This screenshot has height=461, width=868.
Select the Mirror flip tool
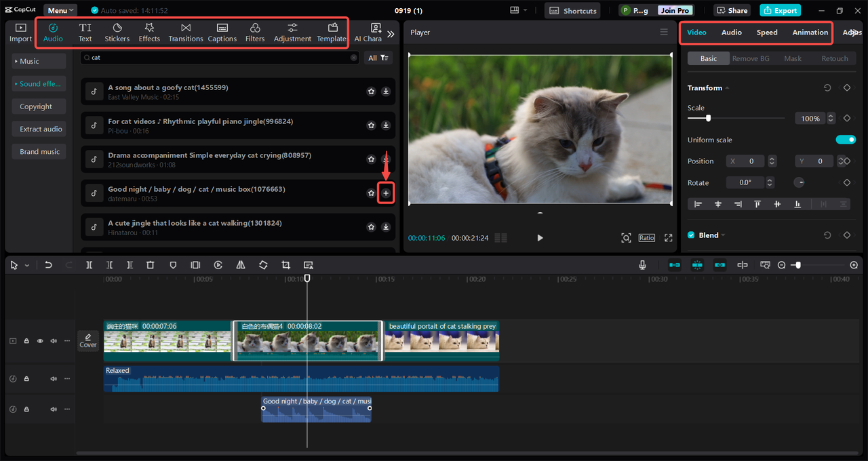pos(241,265)
